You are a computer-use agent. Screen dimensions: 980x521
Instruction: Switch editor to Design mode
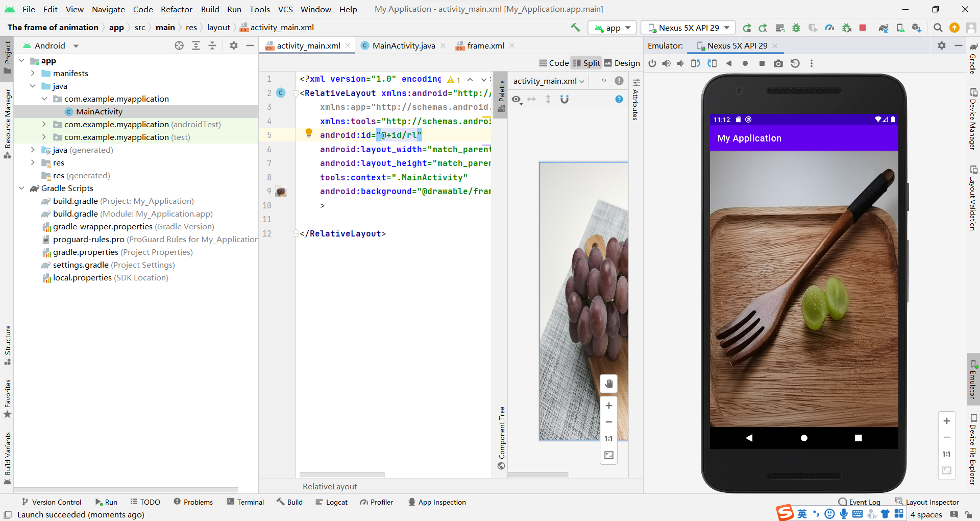pos(622,63)
